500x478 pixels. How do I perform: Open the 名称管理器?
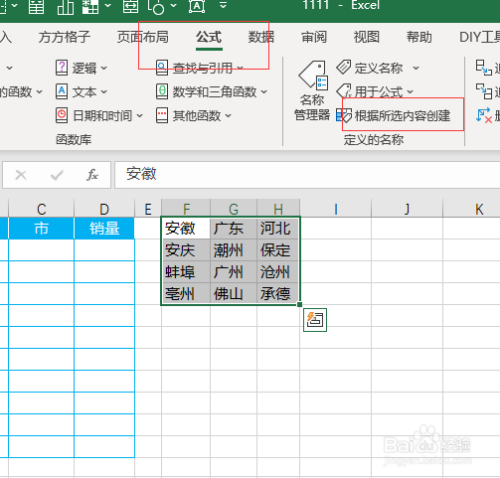[312, 91]
